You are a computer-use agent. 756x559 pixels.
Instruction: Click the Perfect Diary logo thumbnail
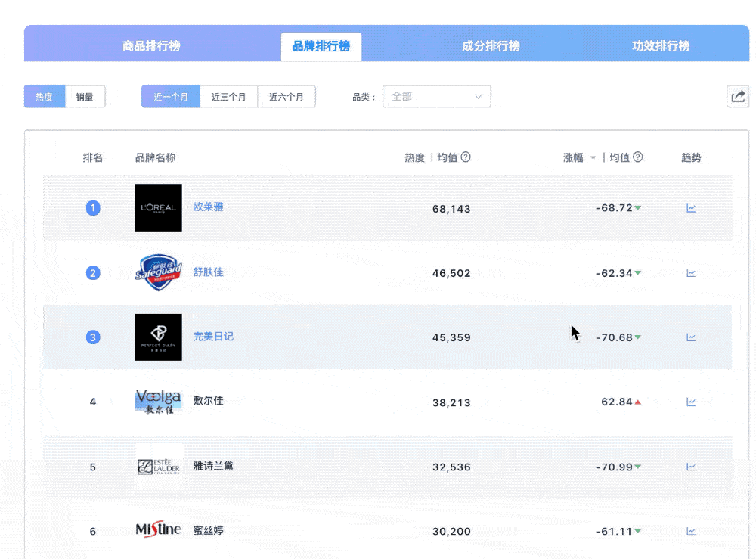click(159, 337)
